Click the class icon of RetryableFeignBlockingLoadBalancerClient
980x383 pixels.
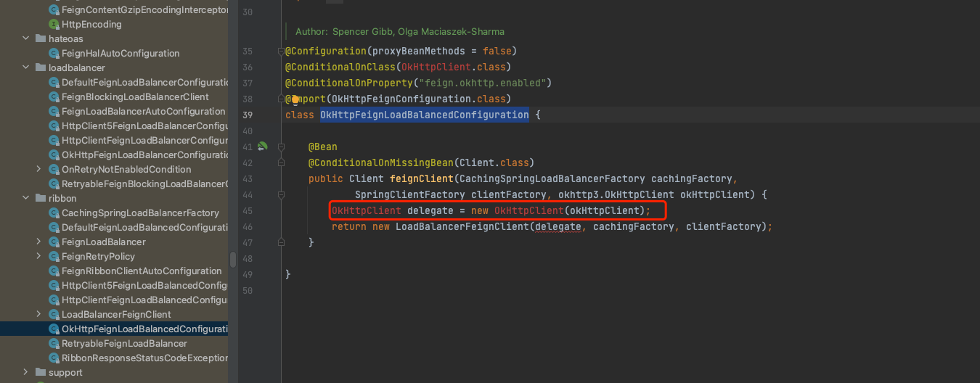point(54,184)
